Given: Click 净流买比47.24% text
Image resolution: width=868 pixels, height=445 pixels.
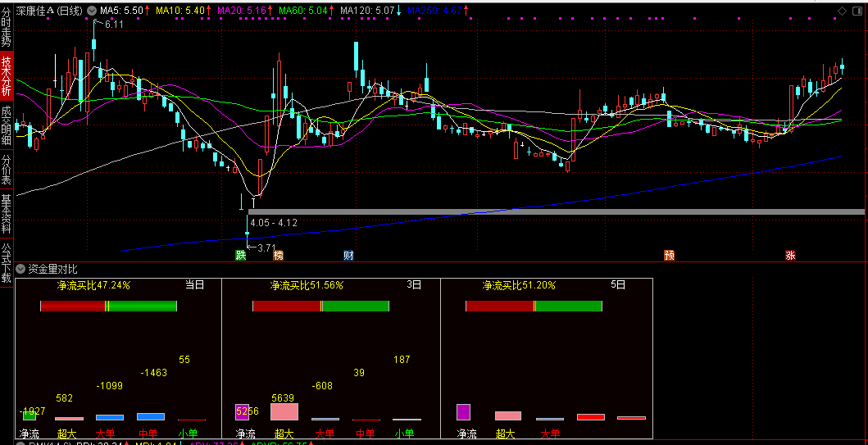Looking at the screenshot, I should 93,285.
